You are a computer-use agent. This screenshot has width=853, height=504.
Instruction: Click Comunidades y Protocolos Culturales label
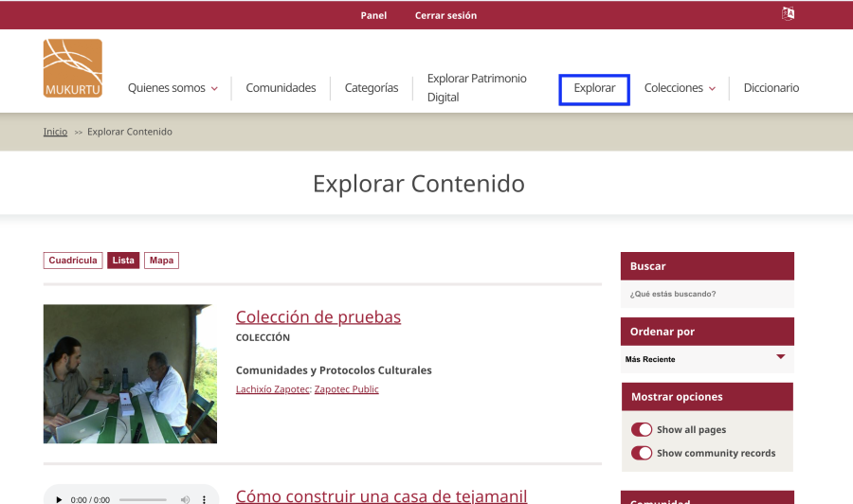coord(334,370)
